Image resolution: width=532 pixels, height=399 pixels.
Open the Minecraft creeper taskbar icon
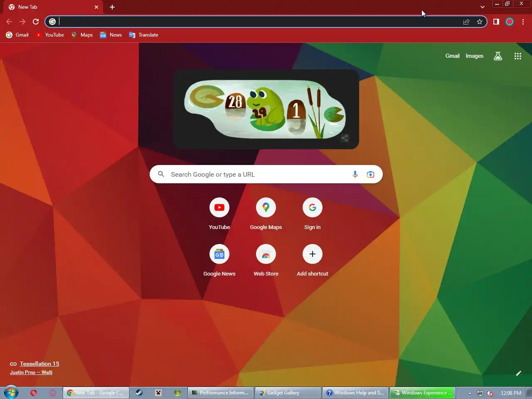pos(158,393)
